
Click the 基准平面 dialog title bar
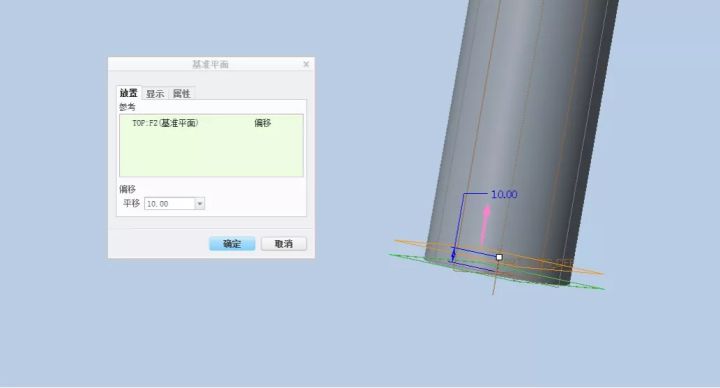click(211, 64)
